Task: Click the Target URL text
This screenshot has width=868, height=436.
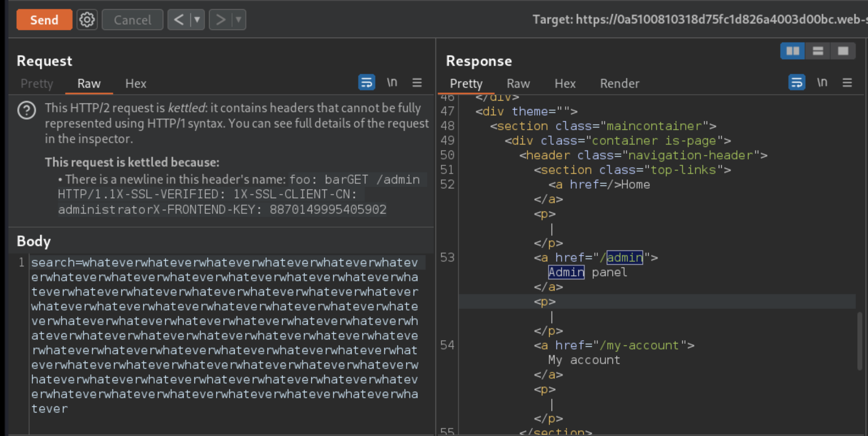Action: 700,20
